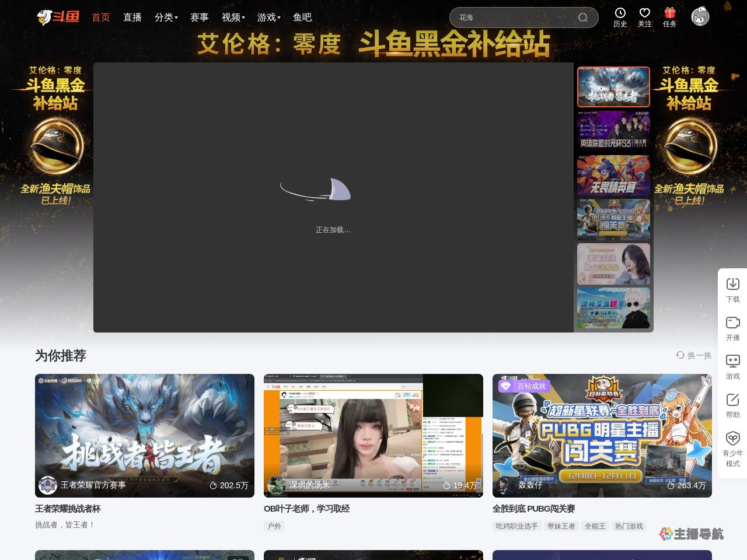Image resolution: width=747 pixels, height=560 pixels.
Task: Click the 百钻成就 badge on PUBG card
Action: click(x=525, y=386)
